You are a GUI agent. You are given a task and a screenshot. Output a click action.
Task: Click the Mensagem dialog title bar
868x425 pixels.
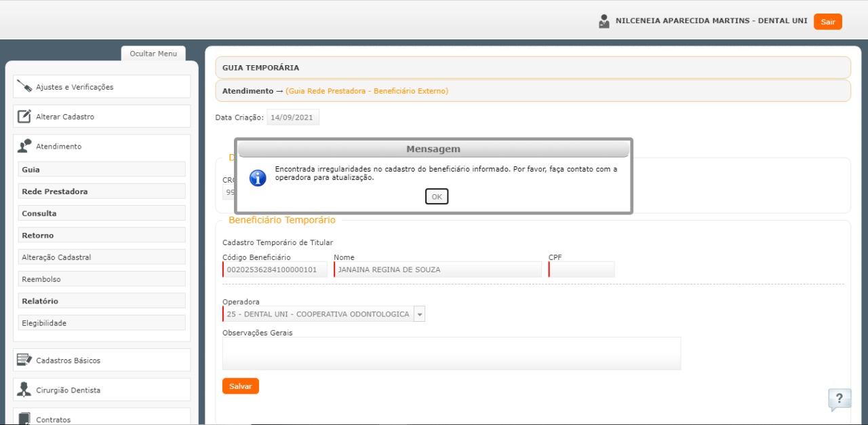[433, 149]
